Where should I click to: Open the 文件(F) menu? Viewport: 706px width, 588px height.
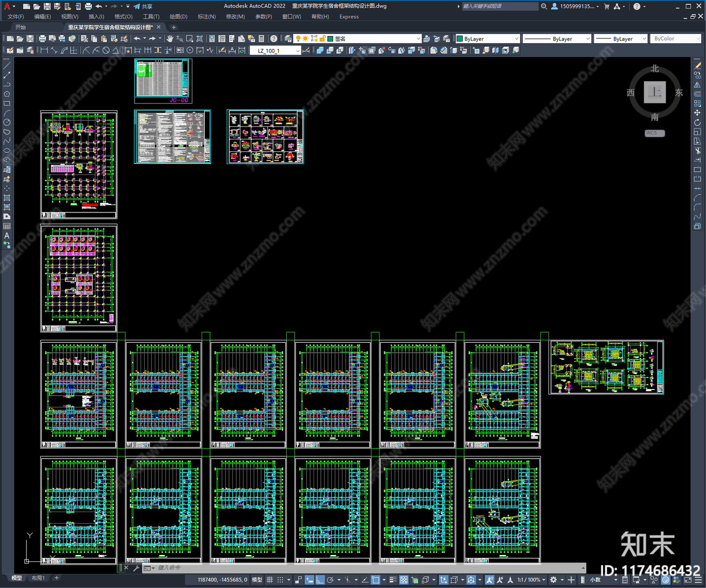click(x=16, y=17)
